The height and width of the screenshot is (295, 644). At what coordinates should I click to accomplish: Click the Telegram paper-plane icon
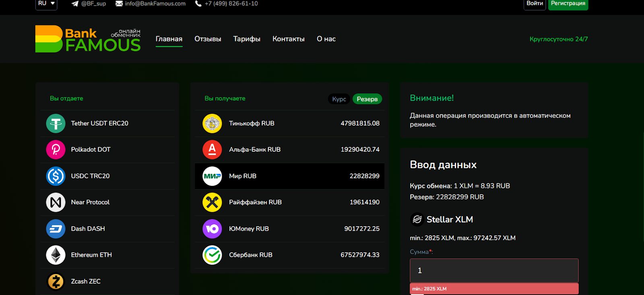75,4
